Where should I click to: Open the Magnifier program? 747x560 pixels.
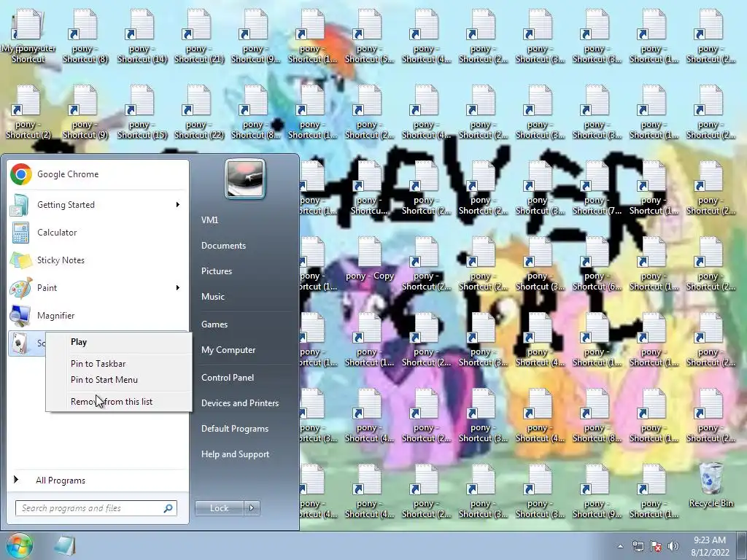click(98, 315)
